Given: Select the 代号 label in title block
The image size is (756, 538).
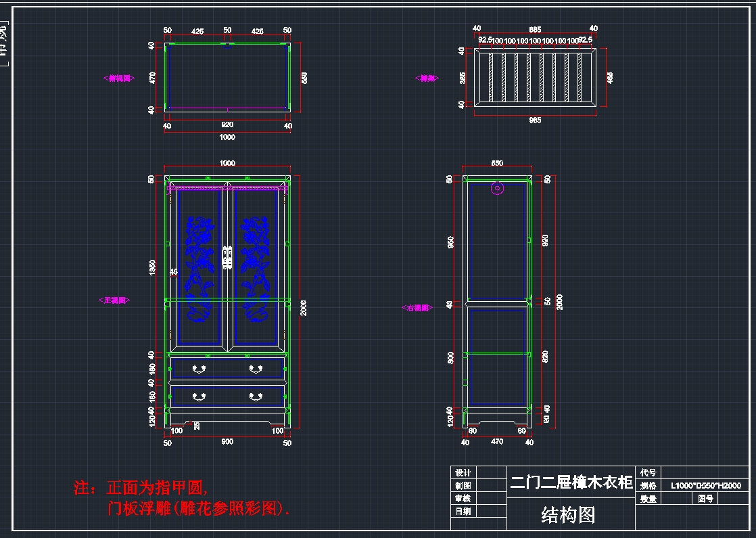Looking at the screenshot, I should 648,473.
